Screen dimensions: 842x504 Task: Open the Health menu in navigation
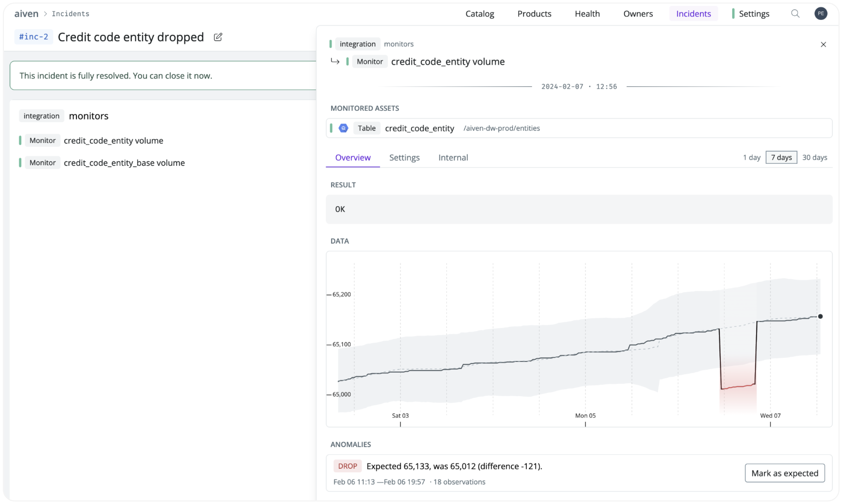click(x=587, y=14)
